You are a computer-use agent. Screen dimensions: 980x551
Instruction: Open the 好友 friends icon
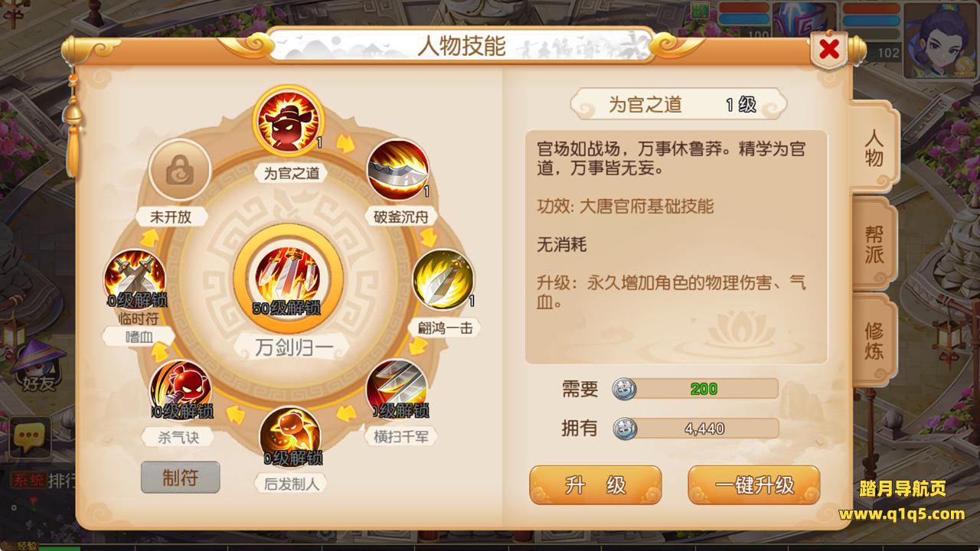coord(38,366)
